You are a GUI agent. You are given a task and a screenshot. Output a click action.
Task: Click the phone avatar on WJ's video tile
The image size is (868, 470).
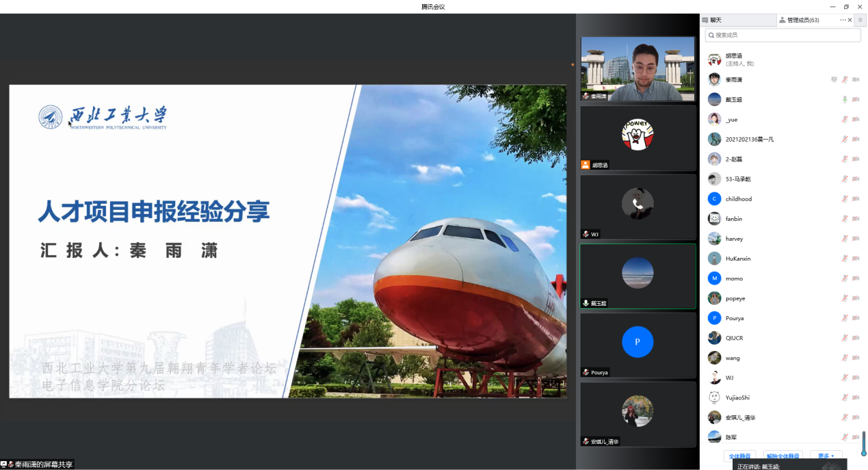(x=637, y=204)
